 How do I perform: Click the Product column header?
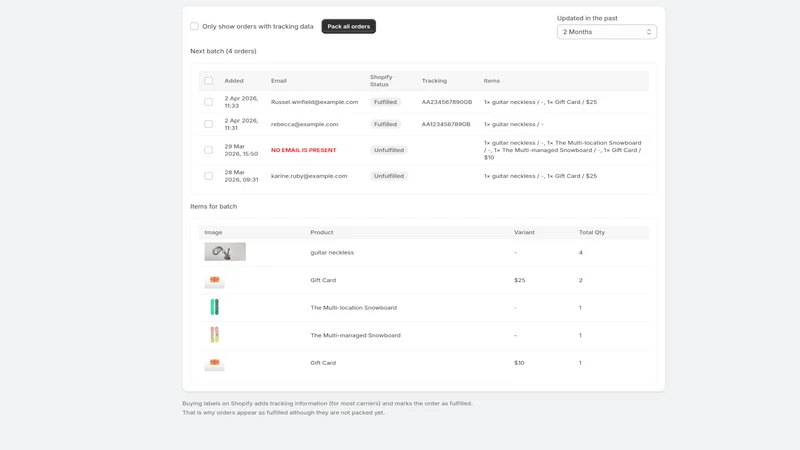[x=321, y=232]
